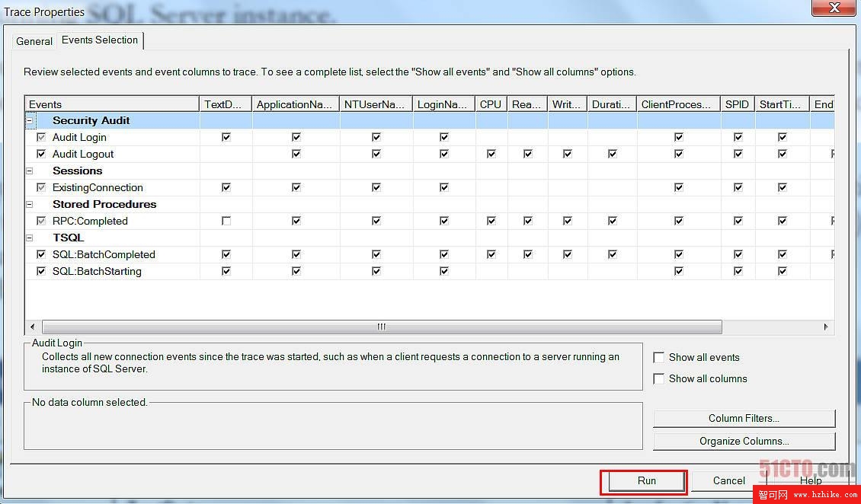This screenshot has height=504, width=861.
Task: Cancel the Trace Properties dialog
Action: click(x=728, y=481)
